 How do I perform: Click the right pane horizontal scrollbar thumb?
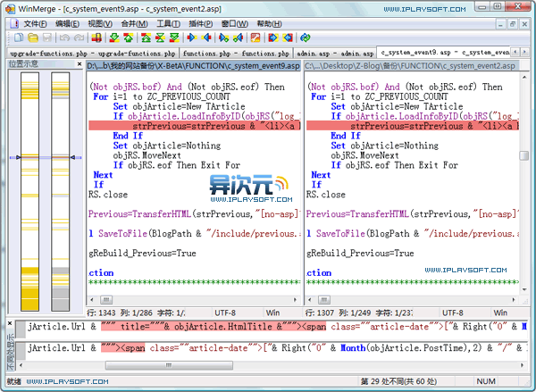tap(324, 300)
